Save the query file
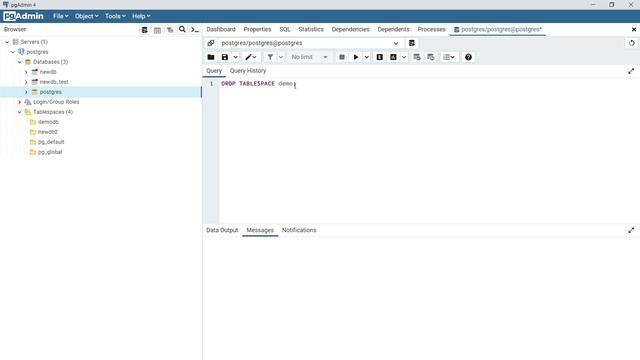Screen dimensions: 640x360 coord(224,57)
